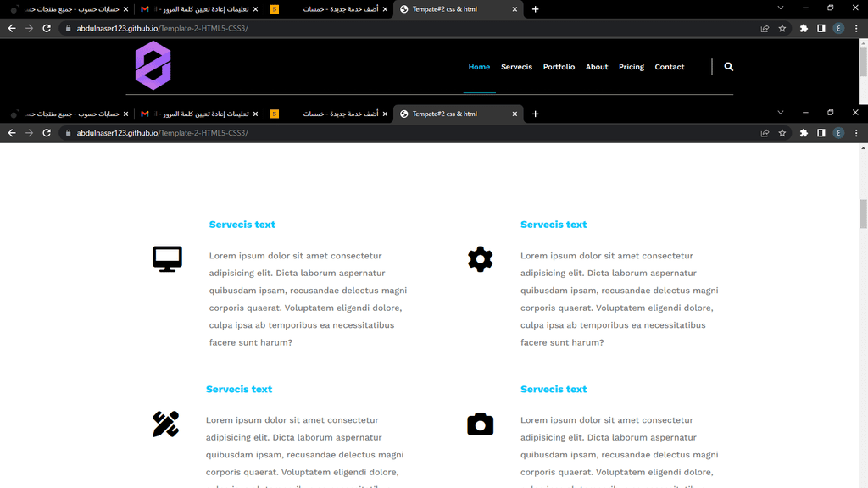868x488 pixels.
Task: Expand tab search chevron in lower tab strip
Action: point(780,113)
